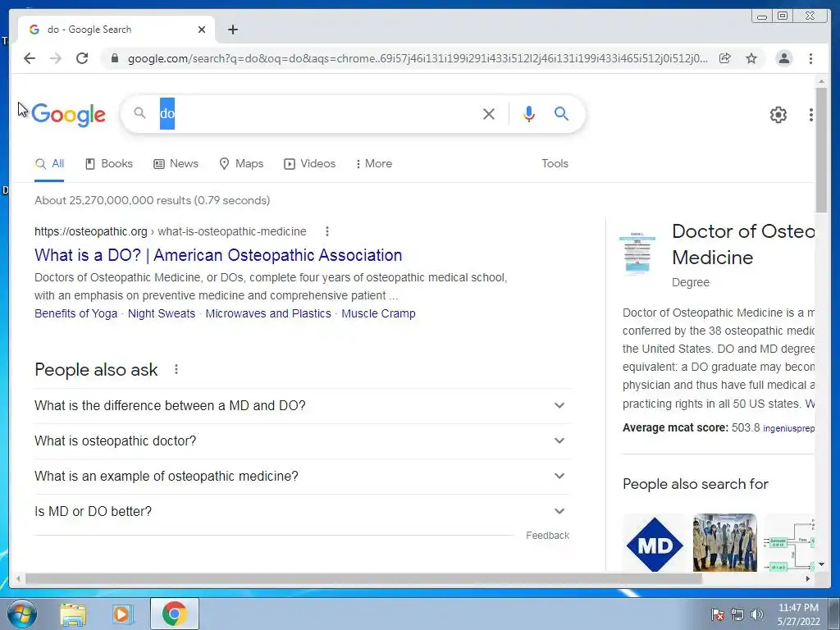The height and width of the screenshot is (630, 840).
Task: Click the 'People also search for' heading
Action: click(x=696, y=484)
